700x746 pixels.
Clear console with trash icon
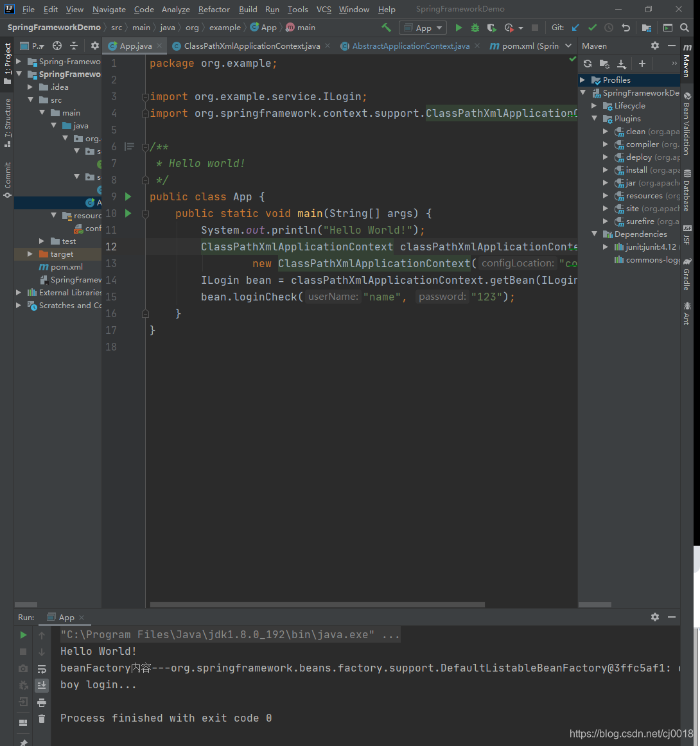point(42,719)
